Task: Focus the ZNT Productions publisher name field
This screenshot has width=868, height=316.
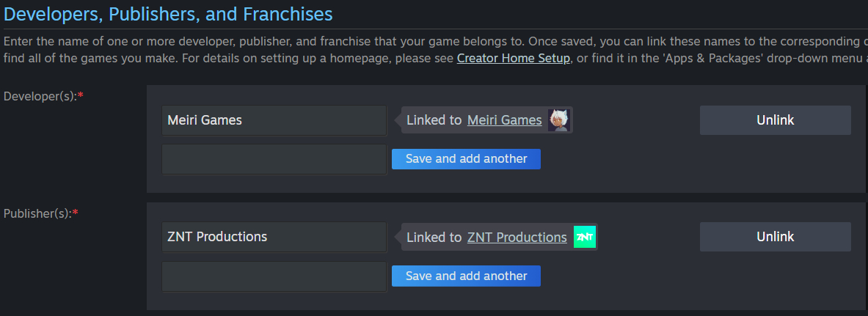Action: (274, 237)
